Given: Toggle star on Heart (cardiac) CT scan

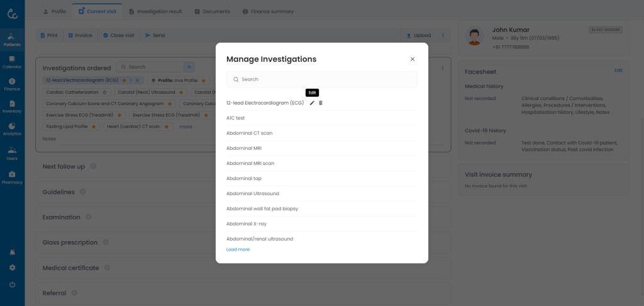Looking at the screenshot, I should click(167, 127).
